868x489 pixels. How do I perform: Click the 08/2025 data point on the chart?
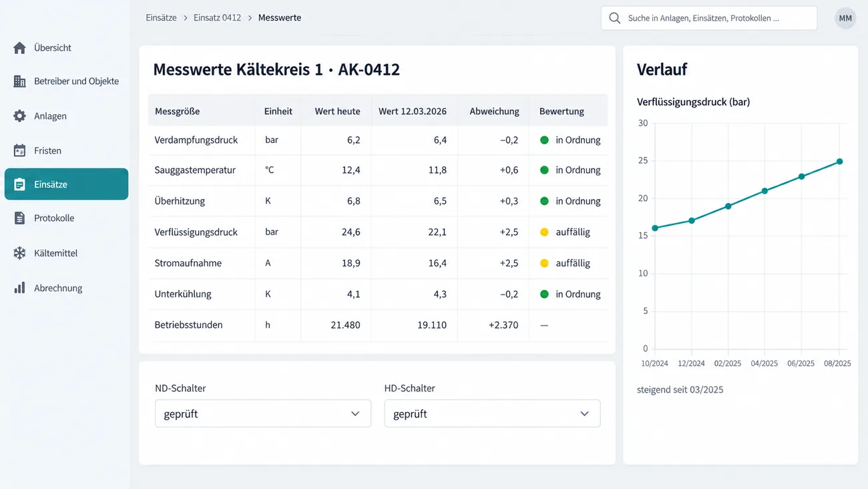(839, 162)
